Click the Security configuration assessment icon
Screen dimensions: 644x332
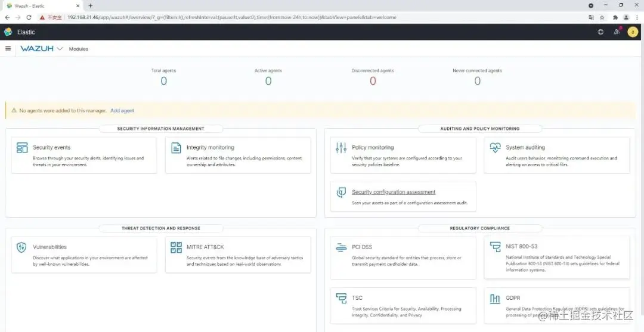341,192
